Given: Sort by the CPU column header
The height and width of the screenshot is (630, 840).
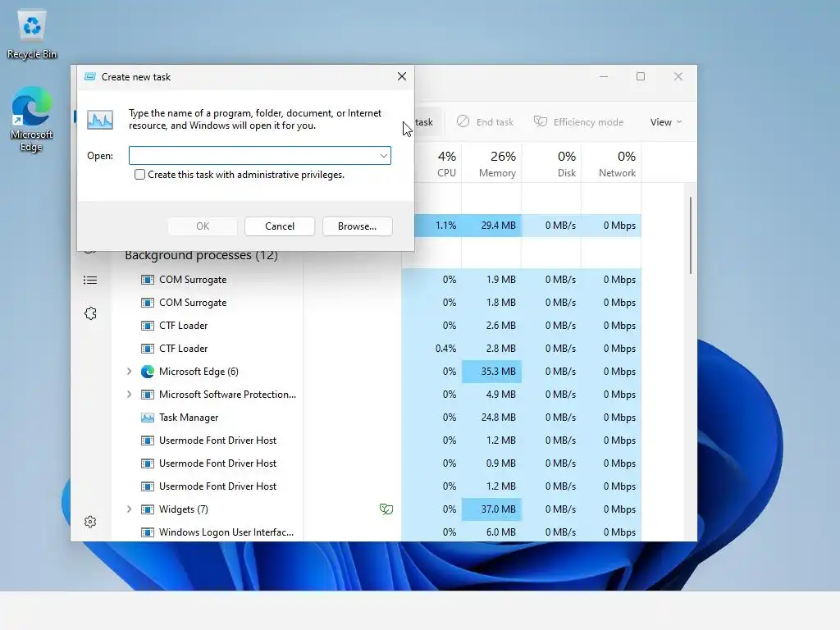Looking at the screenshot, I should click(x=446, y=163).
